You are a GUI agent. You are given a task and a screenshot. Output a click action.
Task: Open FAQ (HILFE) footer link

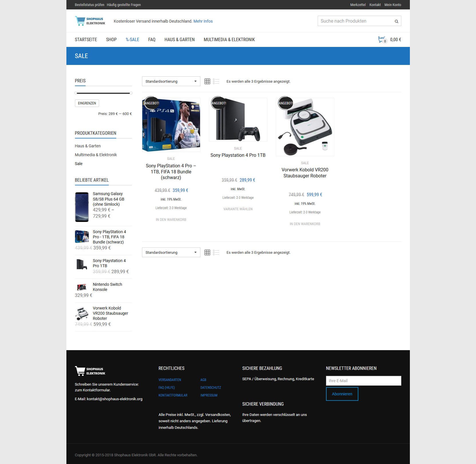pos(167,388)
